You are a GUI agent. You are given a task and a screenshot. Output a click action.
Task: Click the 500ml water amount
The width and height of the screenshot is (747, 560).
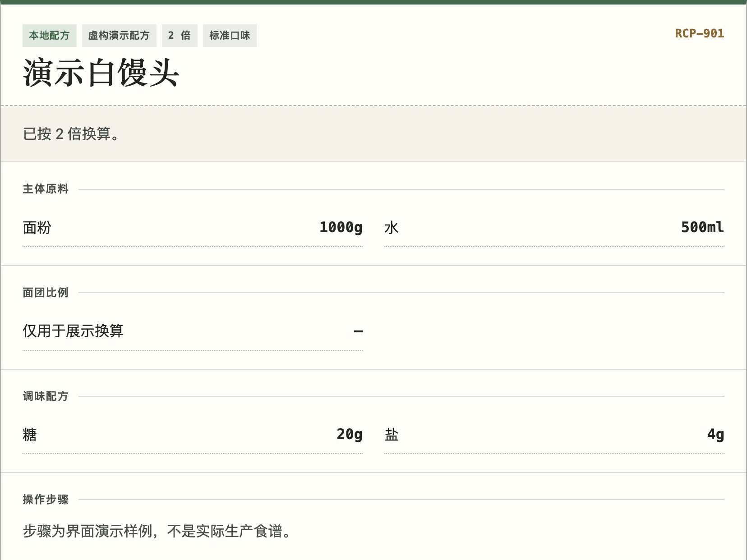(702, 227)
